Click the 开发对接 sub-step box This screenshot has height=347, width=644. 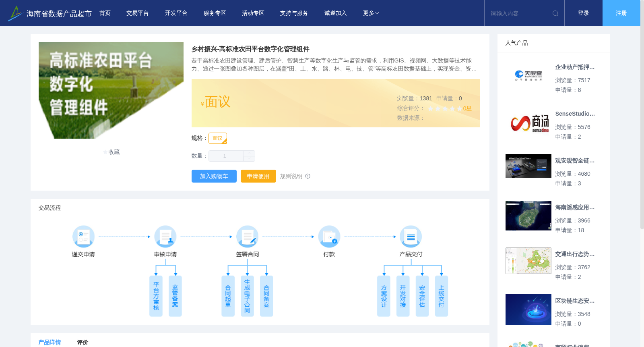[403, 296]
